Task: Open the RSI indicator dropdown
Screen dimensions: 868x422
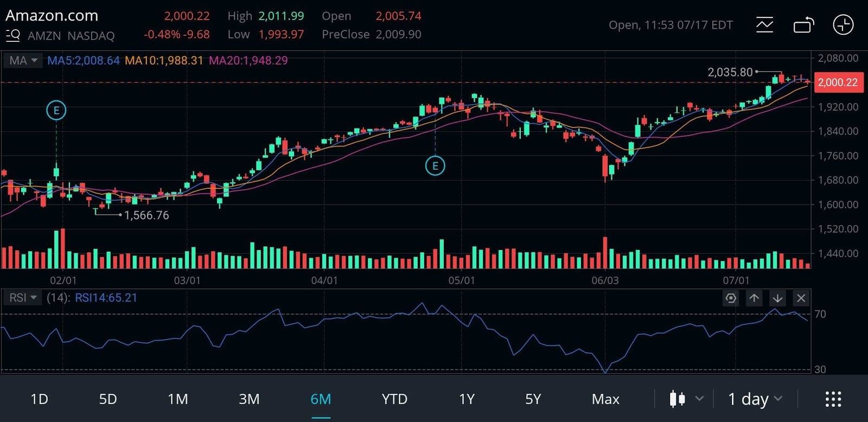Action: click(23, 298)
